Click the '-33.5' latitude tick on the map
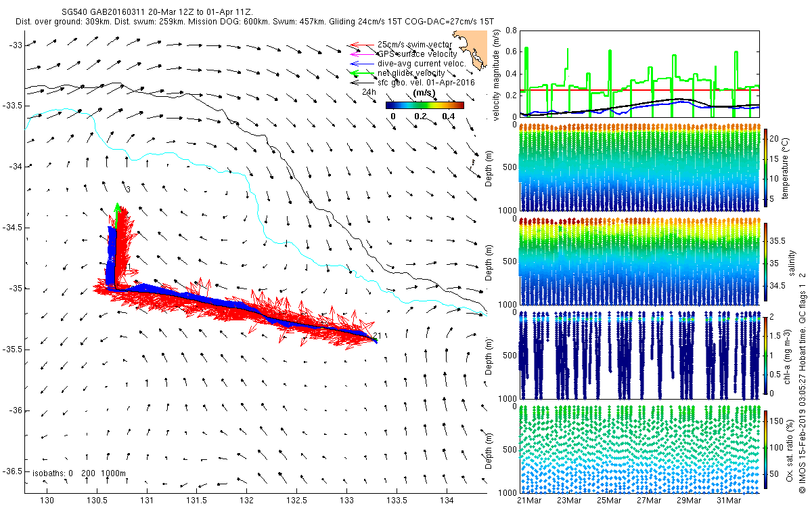 tap(13, 106)
